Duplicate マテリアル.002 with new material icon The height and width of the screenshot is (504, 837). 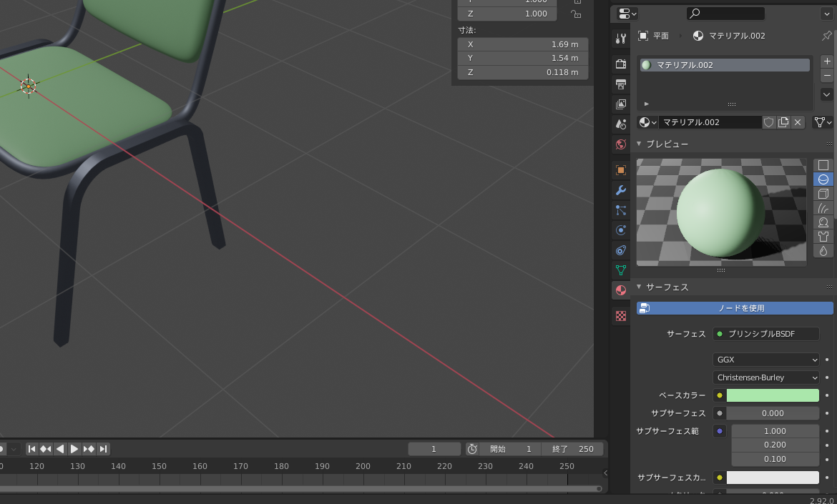tap(783, 122)
